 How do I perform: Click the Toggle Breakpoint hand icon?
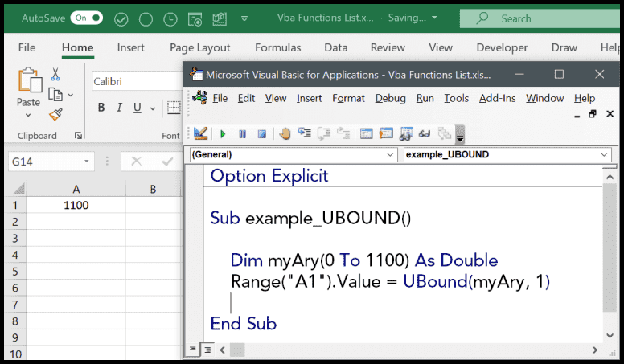(285, 133)
